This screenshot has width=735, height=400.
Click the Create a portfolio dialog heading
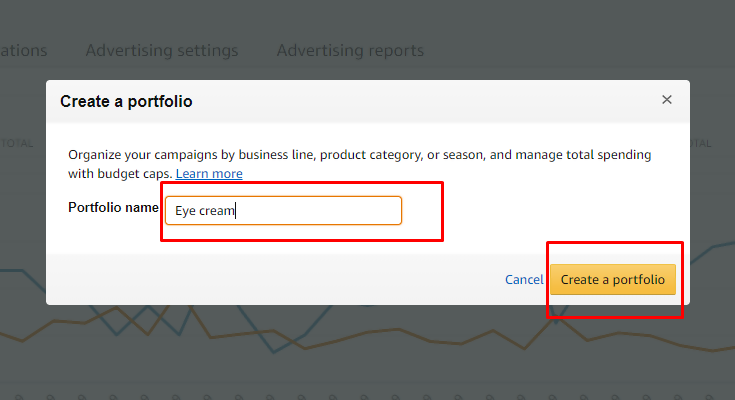pos(126,101)
